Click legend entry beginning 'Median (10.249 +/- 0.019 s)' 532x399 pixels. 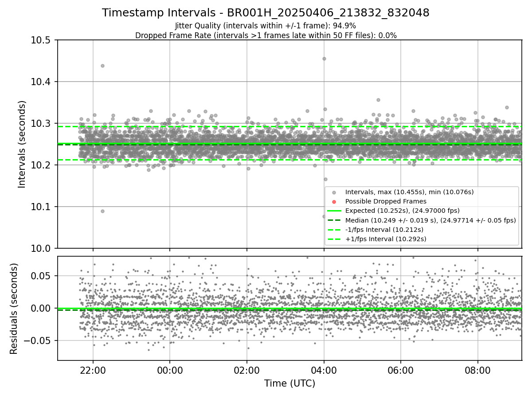pos(430,220)
